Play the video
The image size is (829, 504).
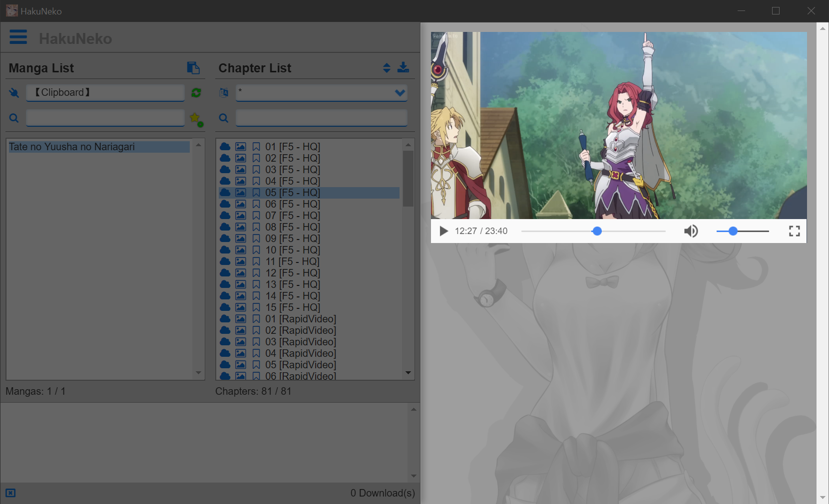(x=443, y=231)
